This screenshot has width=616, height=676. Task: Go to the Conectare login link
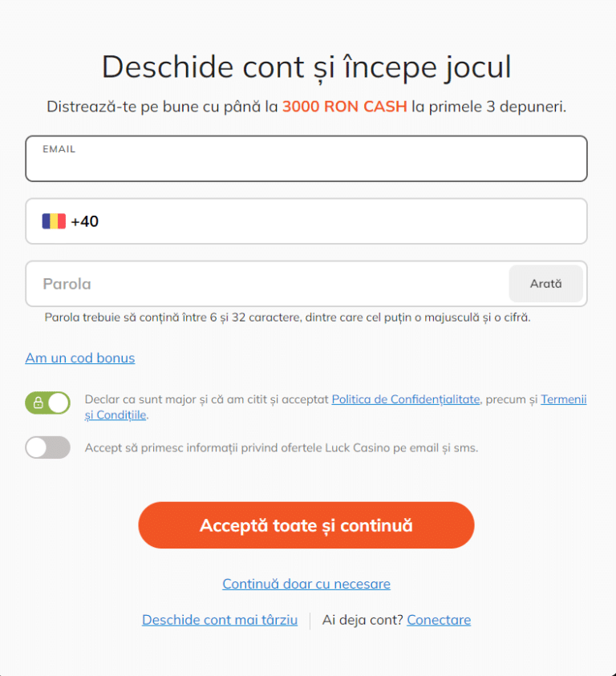click(439, 620)
